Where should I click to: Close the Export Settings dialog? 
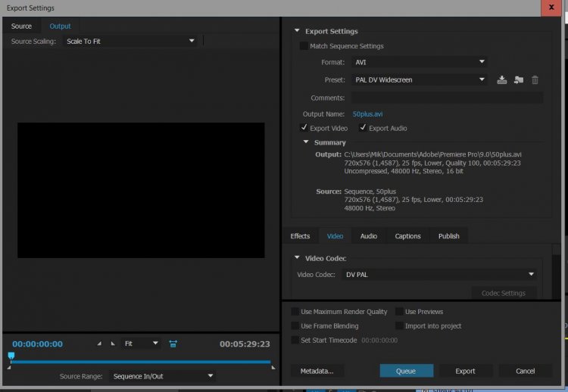[x=551, y=8]
